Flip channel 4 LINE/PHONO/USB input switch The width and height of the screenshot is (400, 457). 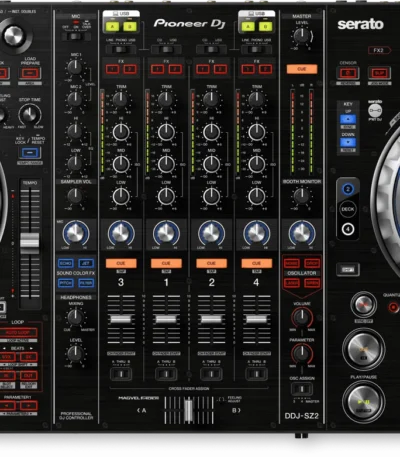click(x=256, y=50)
